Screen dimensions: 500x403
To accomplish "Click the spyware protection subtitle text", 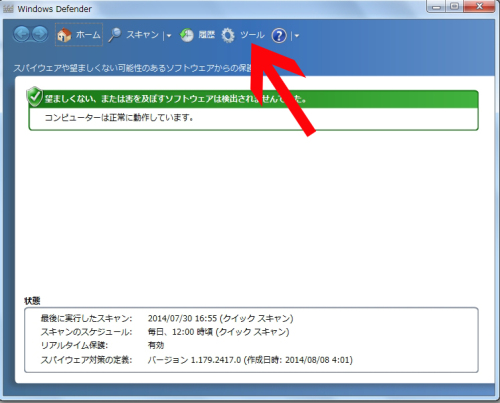I will (x=133, y=68).
